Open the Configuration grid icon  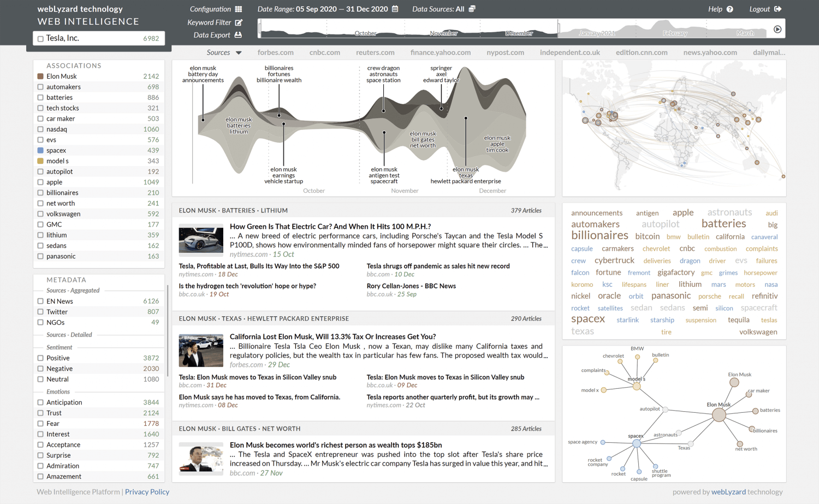(x=239, y=9)
